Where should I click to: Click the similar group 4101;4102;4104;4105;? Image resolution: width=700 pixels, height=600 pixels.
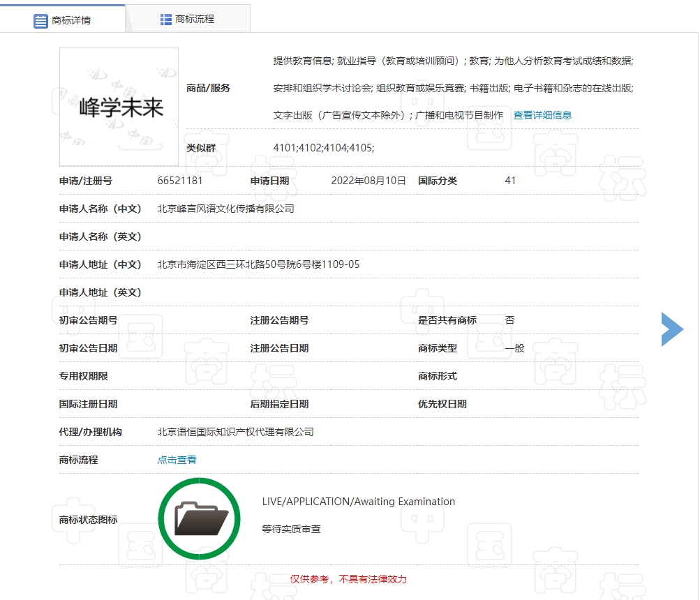click(324, 148)
